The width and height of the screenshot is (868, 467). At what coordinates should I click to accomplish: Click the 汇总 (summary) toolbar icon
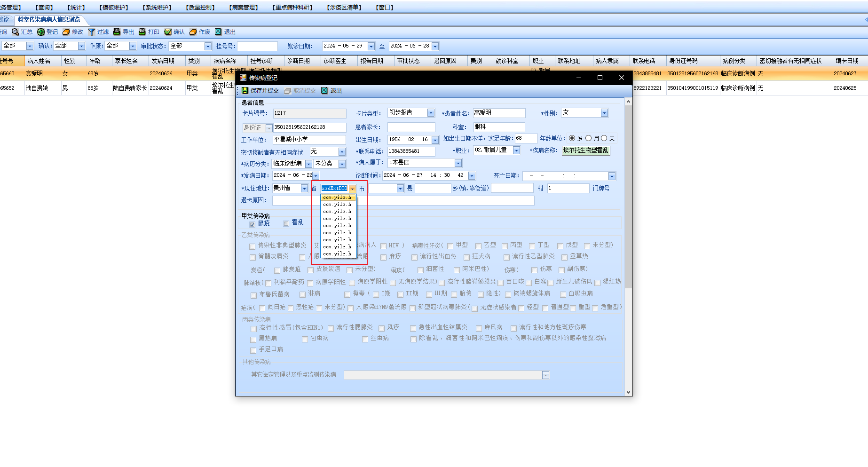point(22,32)
